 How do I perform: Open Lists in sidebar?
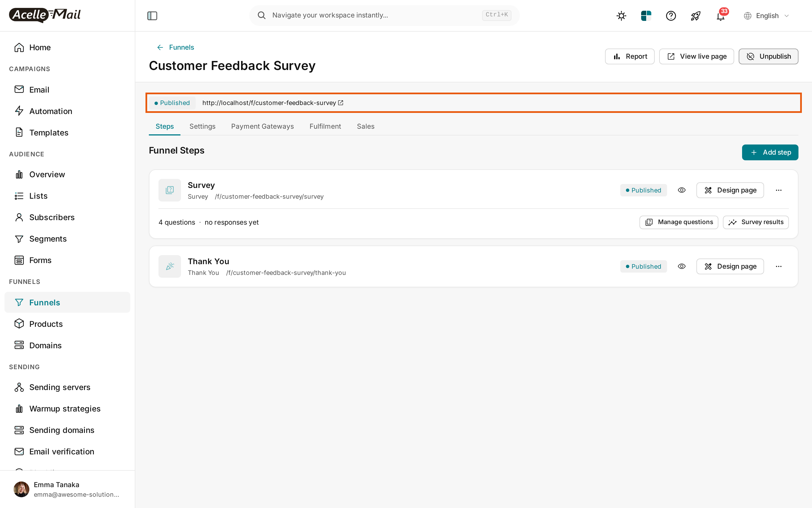[67, 196]
